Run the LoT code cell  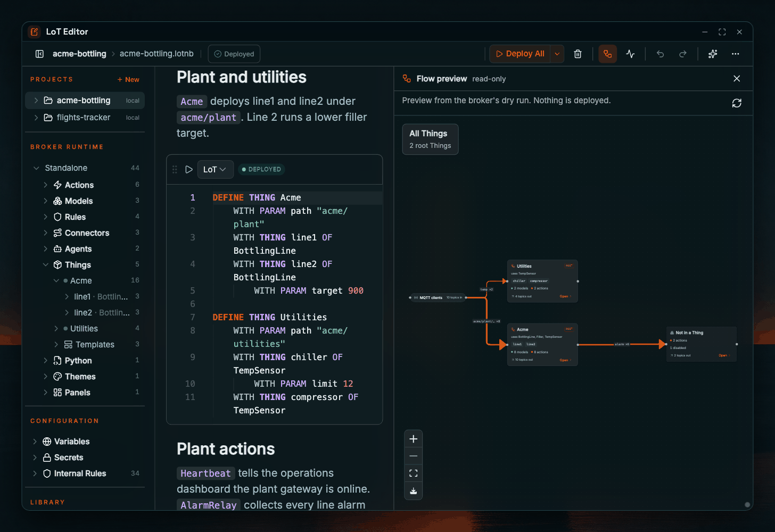click(x=188, y=169)
